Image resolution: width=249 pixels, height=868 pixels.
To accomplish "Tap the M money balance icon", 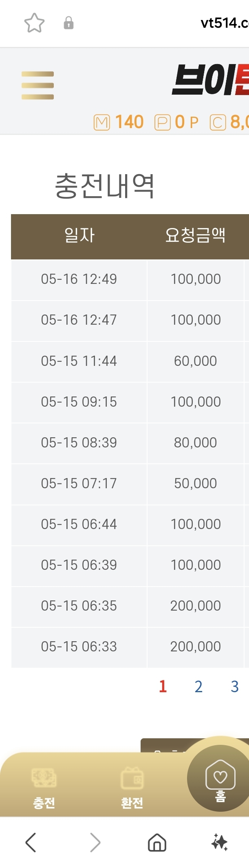I will coord(101,122).
